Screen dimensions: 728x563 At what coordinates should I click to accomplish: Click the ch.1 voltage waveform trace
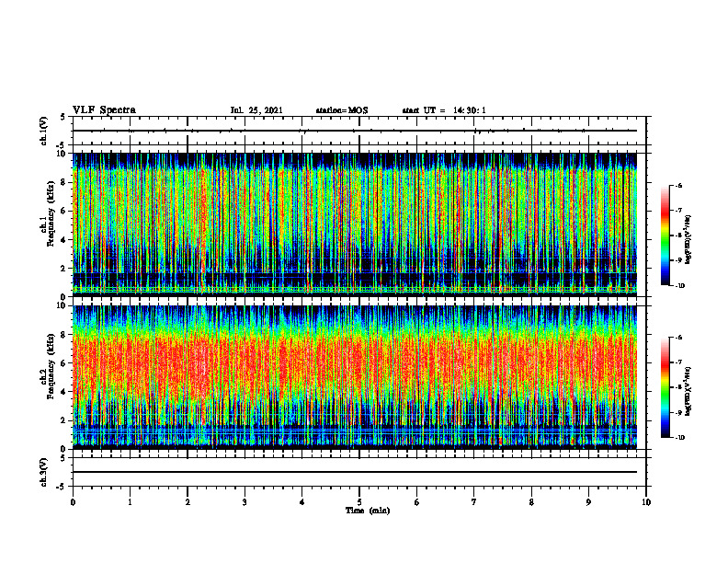pyautogui.click(x=355, y=131)
